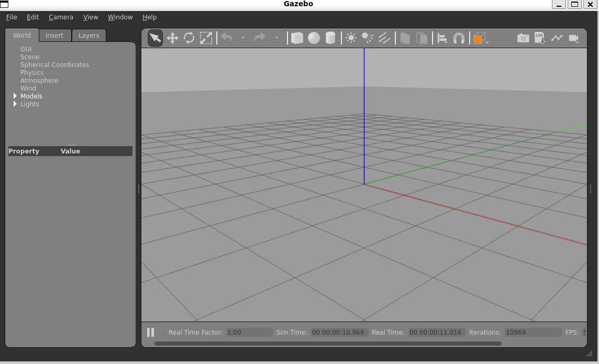
Task: Insert a cylinder shape
Action: click(330, 38)
